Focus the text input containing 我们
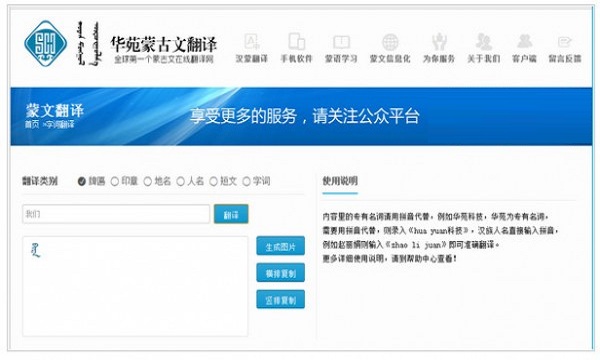Image resolution: width=600 pixels, height=360 pixels. (116, 214)
